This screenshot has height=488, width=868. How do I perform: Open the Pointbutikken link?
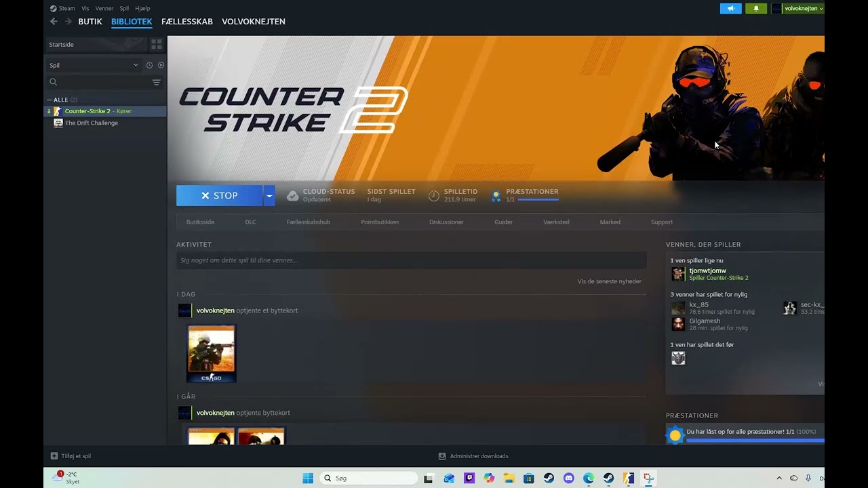380,222
